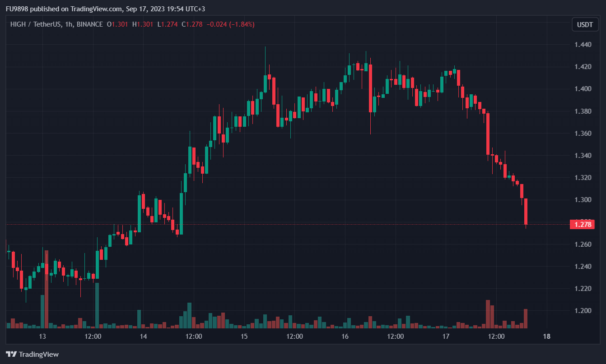606x364 pixels.
Task: Click the −0.024 (−1.84%) change value
Action: [230, 24]
